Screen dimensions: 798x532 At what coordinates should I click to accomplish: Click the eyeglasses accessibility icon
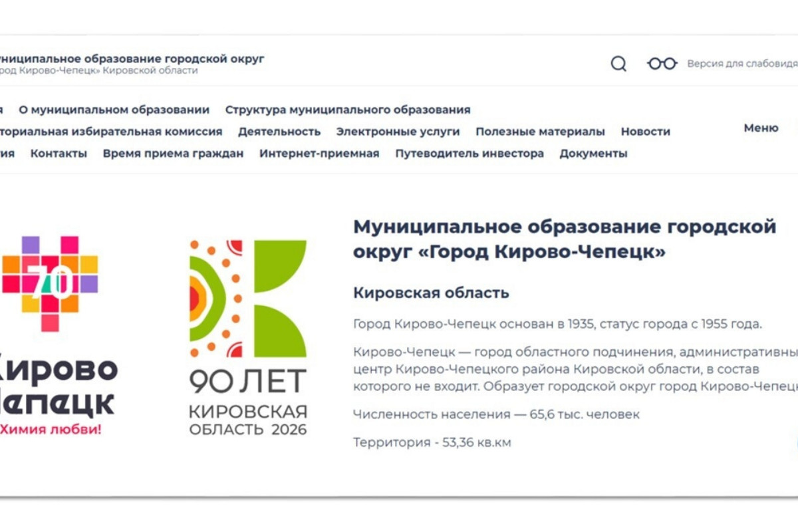coord(662,64)
